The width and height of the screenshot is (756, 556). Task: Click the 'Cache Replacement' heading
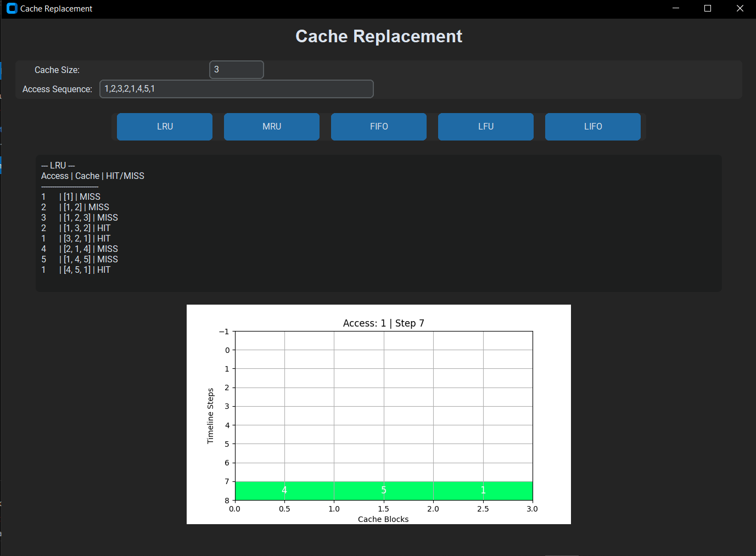[x=379, y=36]
